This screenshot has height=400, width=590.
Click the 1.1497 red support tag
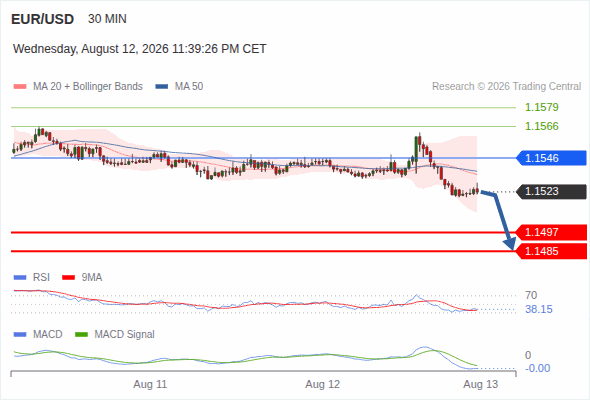point(551,232)
